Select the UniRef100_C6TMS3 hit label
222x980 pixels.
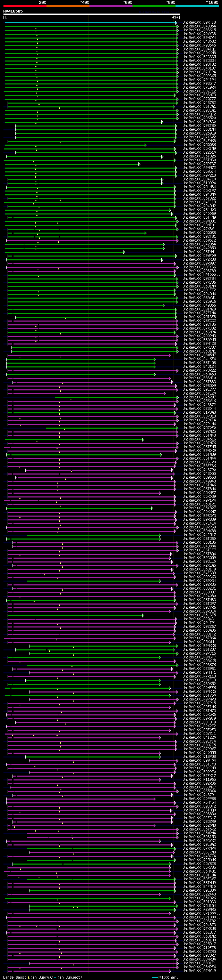199,600
